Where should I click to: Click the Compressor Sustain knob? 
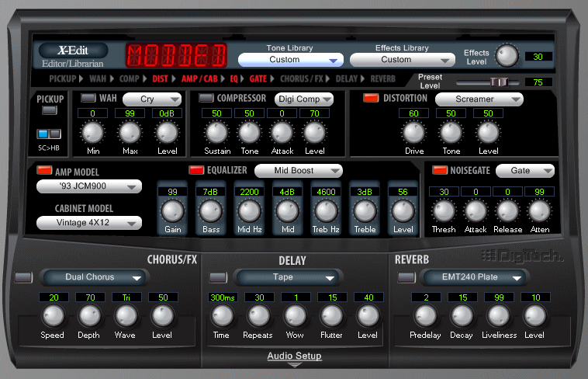coord(216,133)
